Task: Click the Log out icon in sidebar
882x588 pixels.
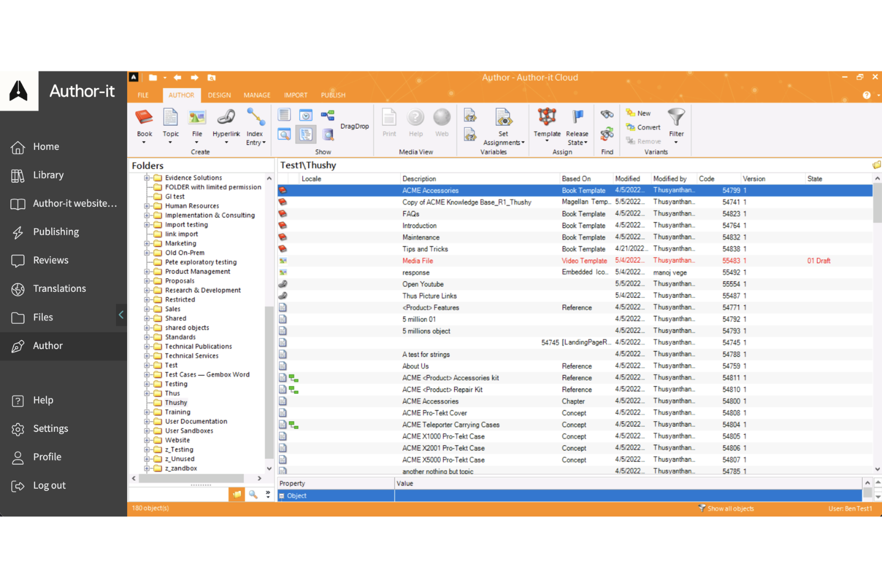Action: 18,486
